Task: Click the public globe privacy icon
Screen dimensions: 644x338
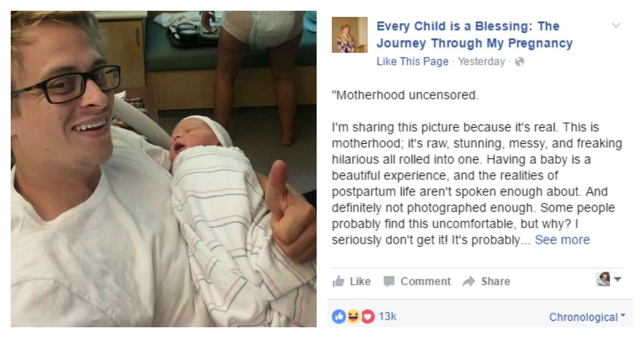Action: tap(519, 62)
